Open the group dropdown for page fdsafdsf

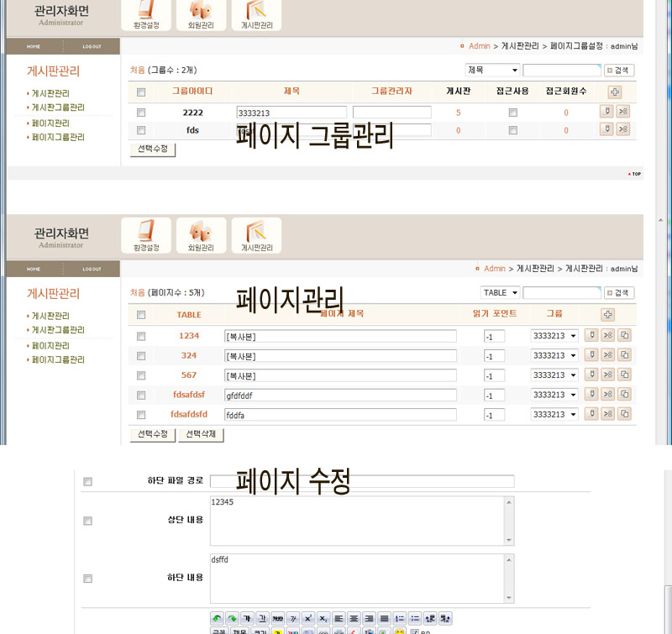(554, 395)
